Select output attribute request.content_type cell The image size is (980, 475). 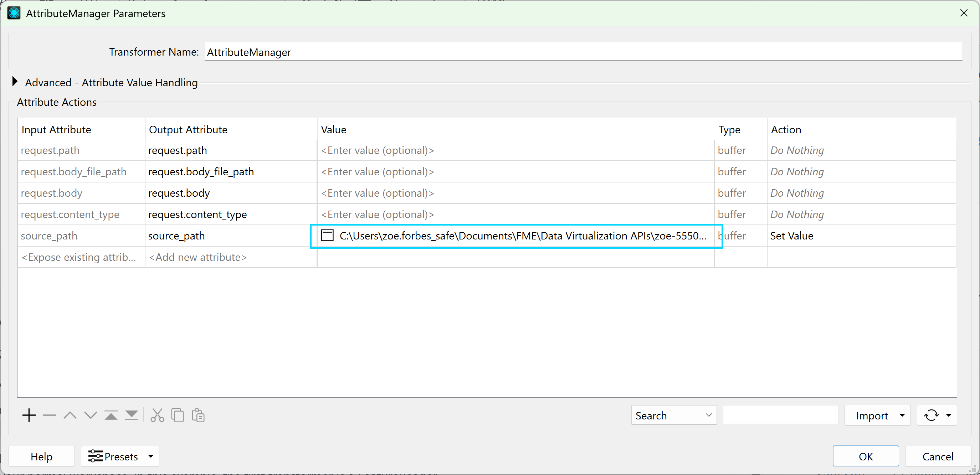(231, 214)
